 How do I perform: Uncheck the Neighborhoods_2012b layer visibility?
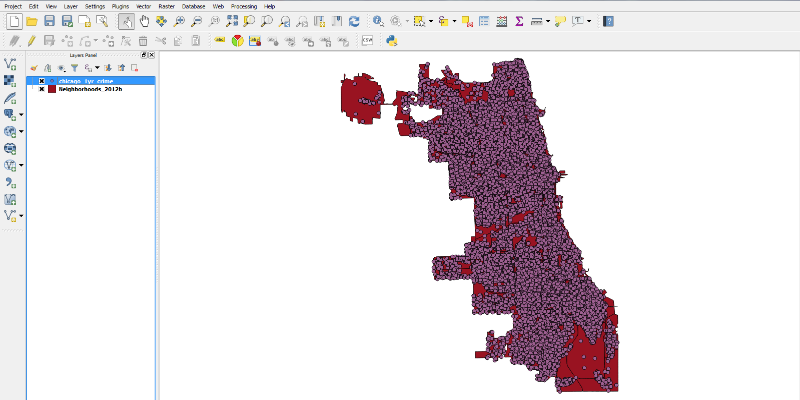(42, 89)
